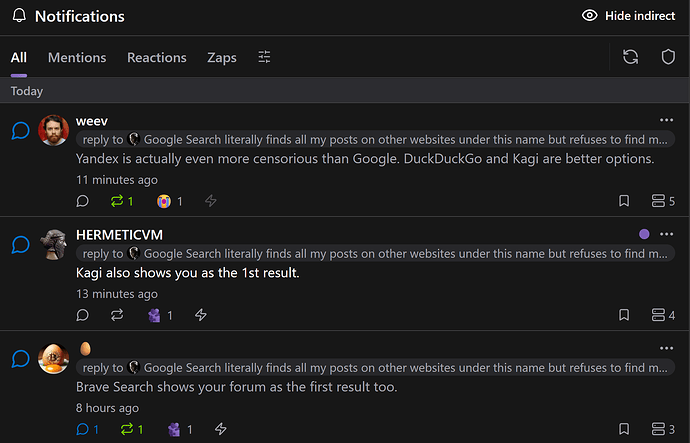Click the '11 minutes ago' timestamp

click(117, 180)
